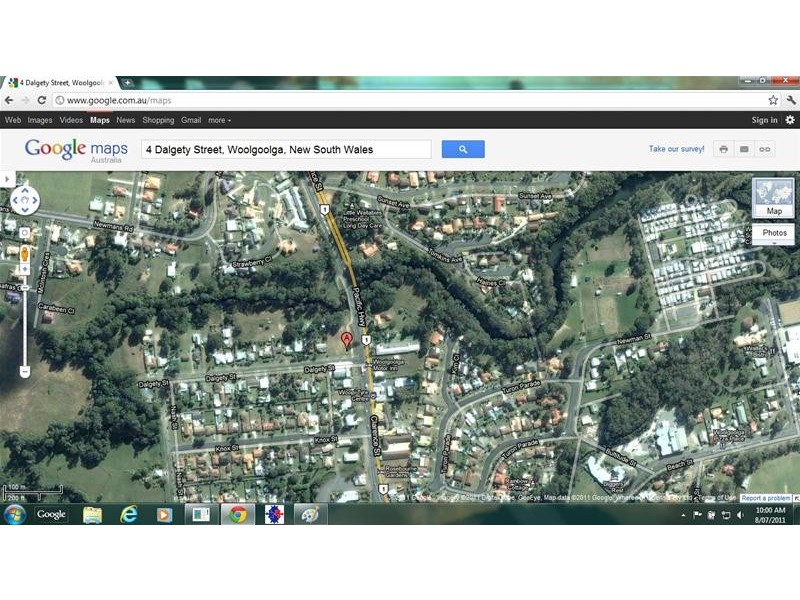Zoom out with the minus button
Screen dimensions: 800x600
click(x=24, y=372)
